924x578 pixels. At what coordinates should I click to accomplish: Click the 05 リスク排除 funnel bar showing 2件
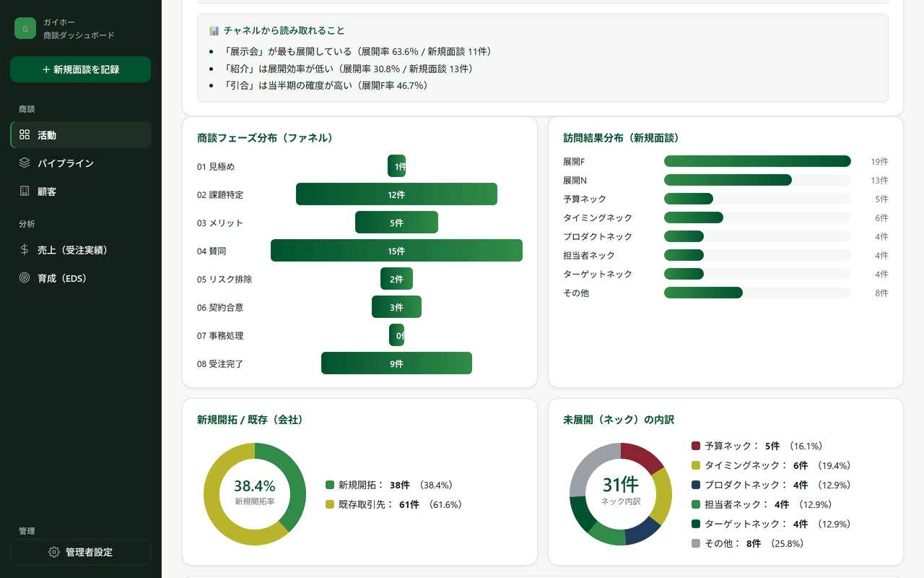click(396, 279)
